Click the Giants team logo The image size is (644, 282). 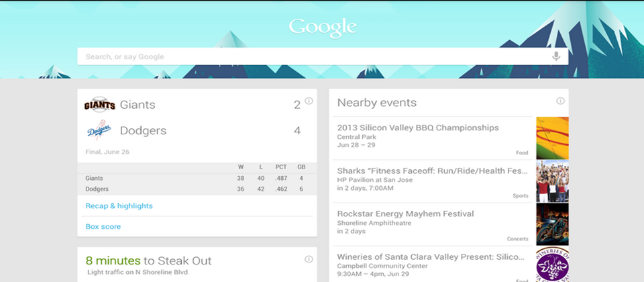[100, 105]
